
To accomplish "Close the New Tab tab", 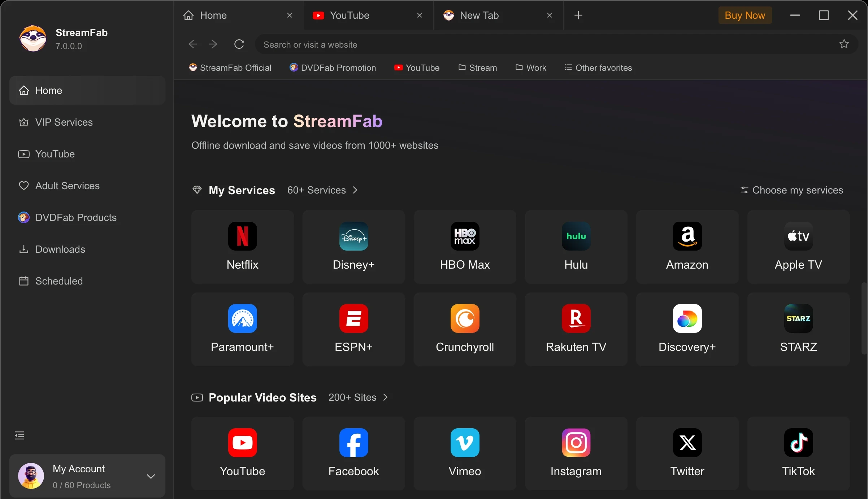I will tap(549, 15).
